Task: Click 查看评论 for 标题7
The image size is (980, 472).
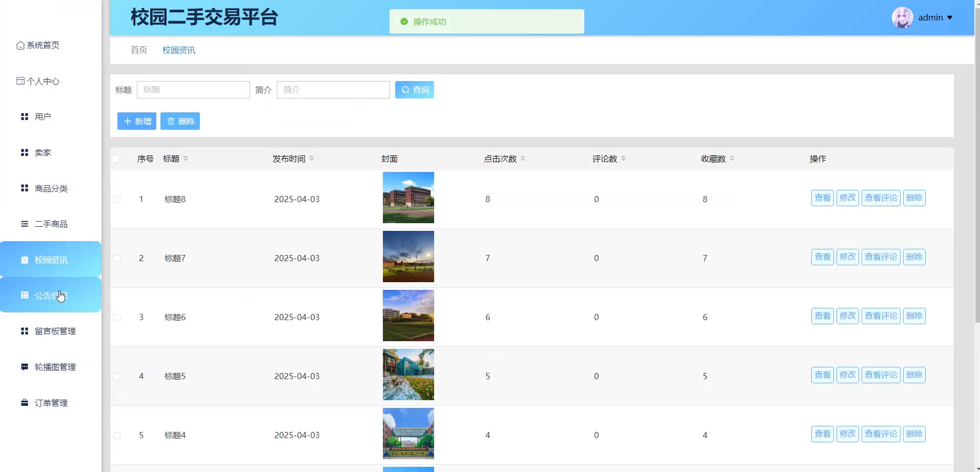Action: [x=881, y=257]
